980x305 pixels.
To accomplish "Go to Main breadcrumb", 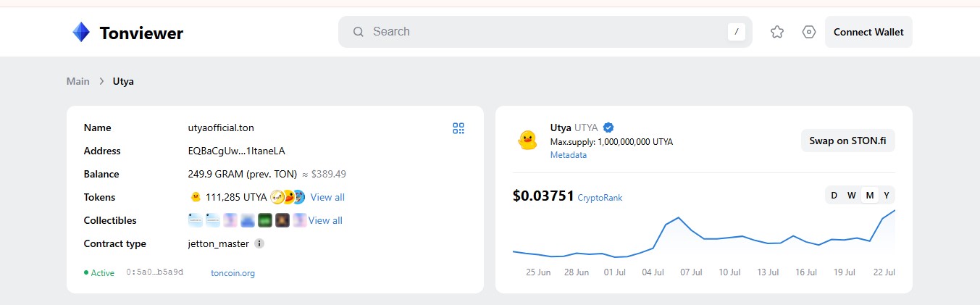I will pyautogui.click(x=78, y=81).
